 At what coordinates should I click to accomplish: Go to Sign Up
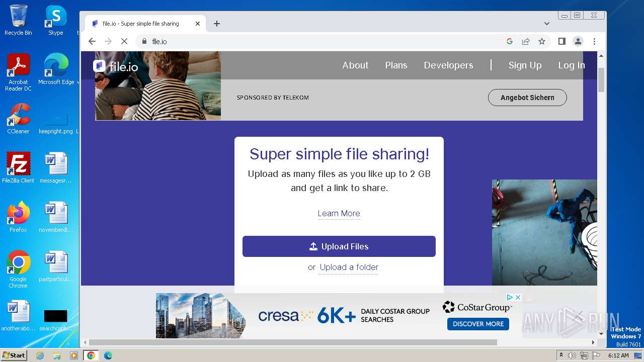[x=525, y=65]
